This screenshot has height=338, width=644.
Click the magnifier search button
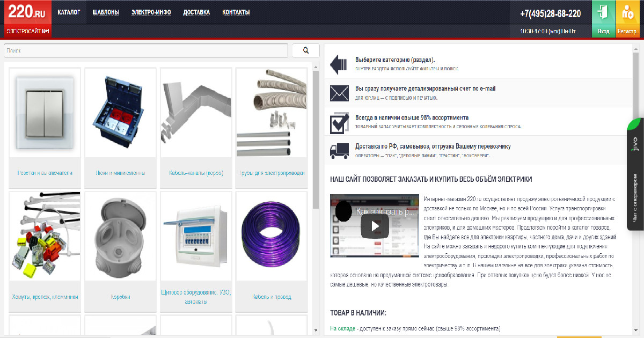tap(306, 50)
